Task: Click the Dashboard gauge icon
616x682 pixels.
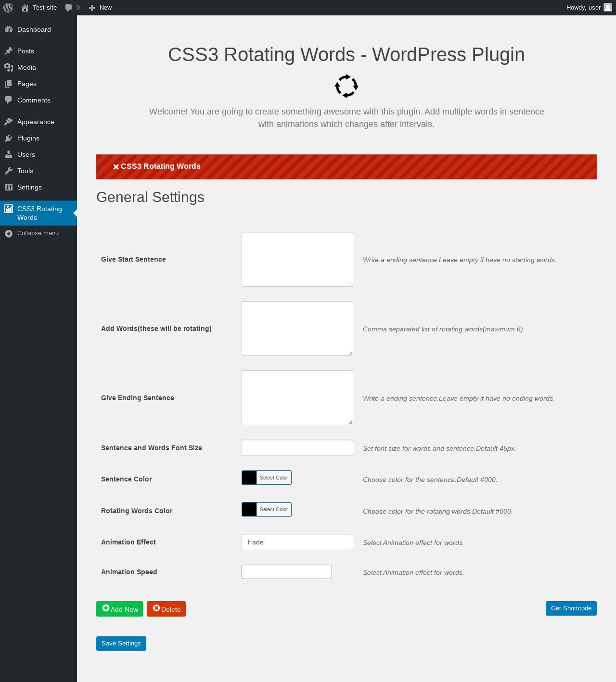Action: click(9, 29)
